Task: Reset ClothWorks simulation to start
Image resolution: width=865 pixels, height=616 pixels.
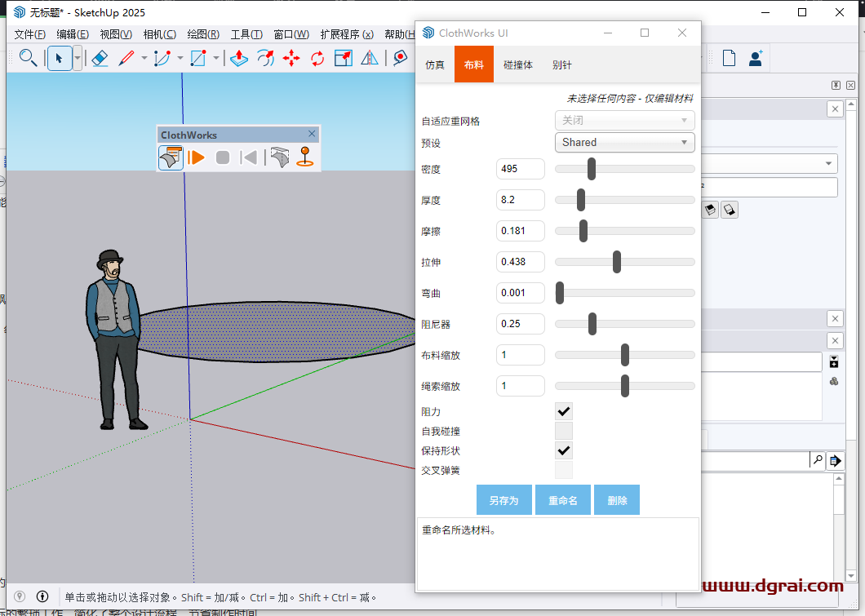Action: click(248, 157)
